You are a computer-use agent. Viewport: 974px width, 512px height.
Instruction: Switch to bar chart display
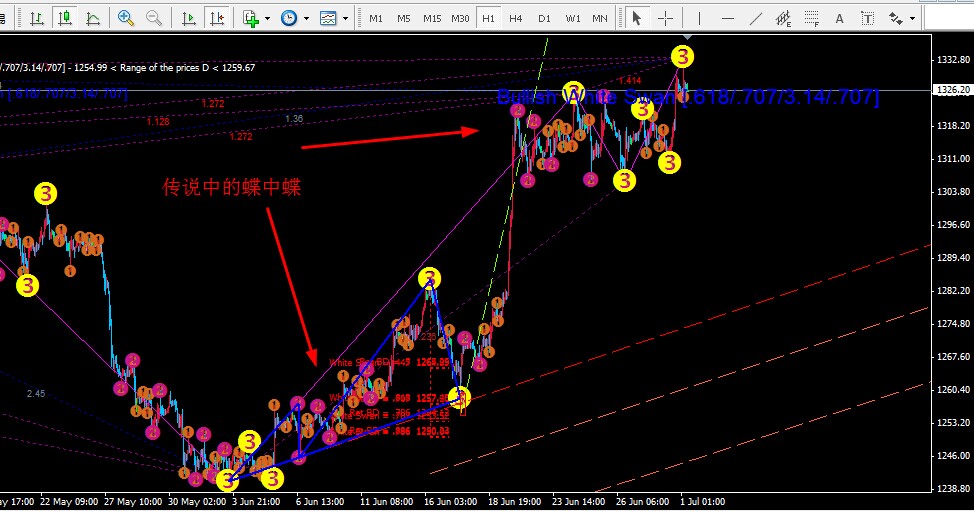[37, 19]
